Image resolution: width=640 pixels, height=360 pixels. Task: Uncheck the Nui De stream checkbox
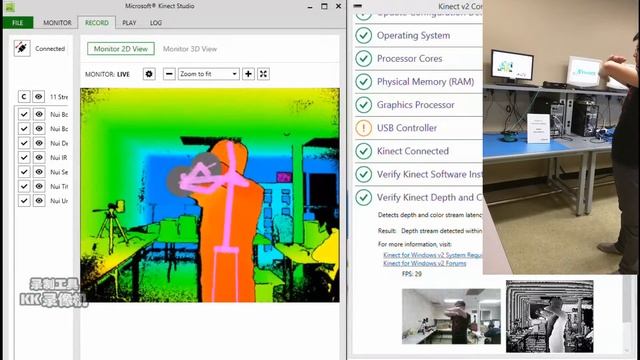point(24,143)
